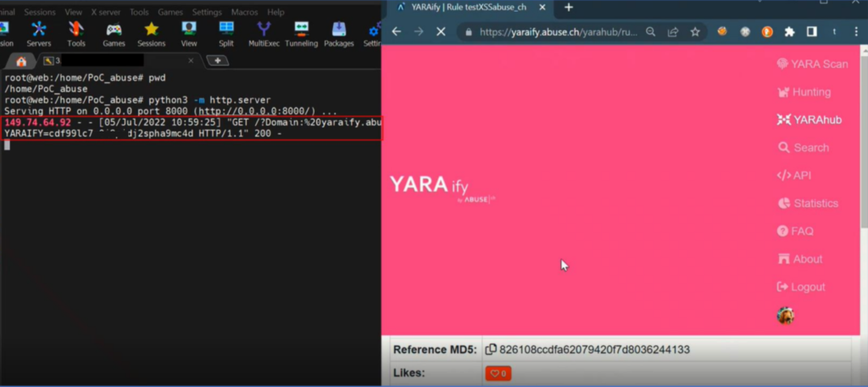Open the MobaXterm Games menu
The height and width of the screenshot is (387, 868).
170,12
